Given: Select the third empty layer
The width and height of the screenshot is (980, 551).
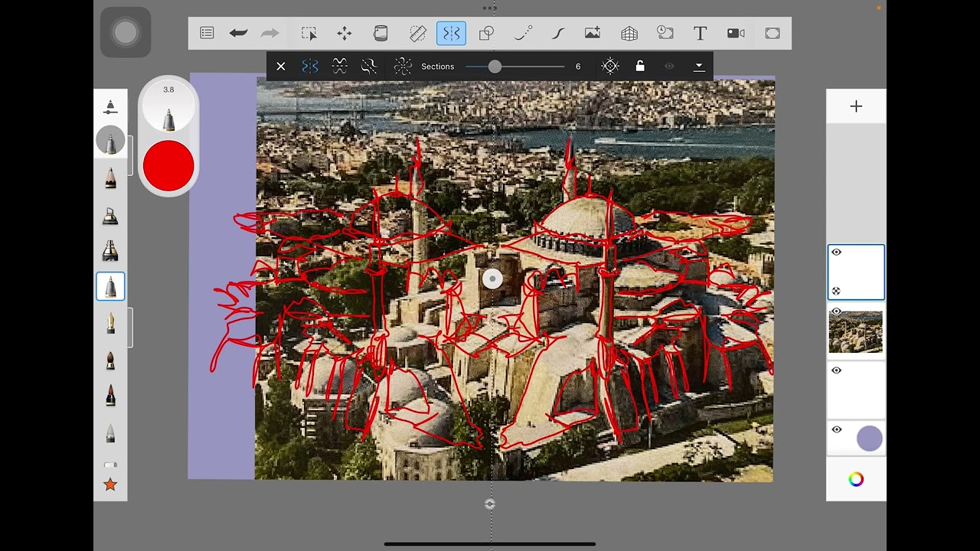Looking at the screenshot, I should point(856,390).
